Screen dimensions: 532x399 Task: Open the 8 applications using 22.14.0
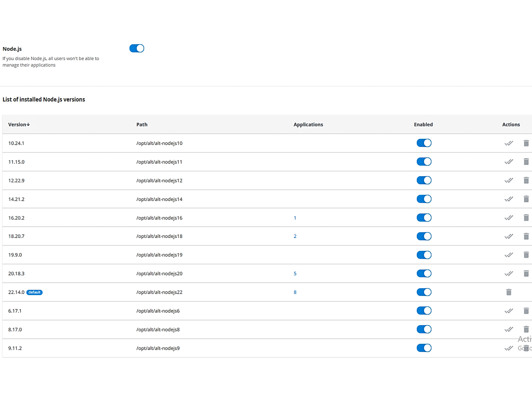(x=295, y=292)
